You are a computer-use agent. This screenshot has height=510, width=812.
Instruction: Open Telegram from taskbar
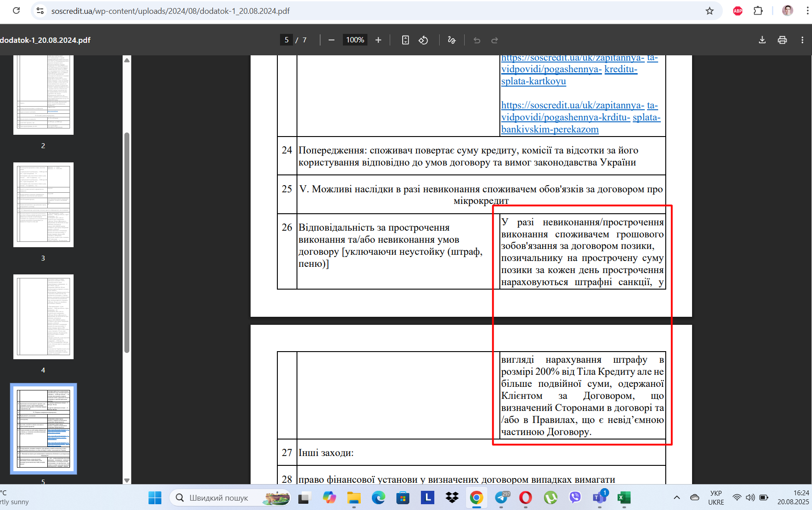pyautogui.click(x=501, y=498)
